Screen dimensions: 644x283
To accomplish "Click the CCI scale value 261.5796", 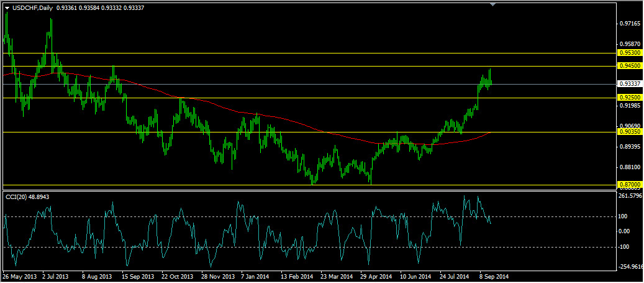I will [x=632, y=195].
